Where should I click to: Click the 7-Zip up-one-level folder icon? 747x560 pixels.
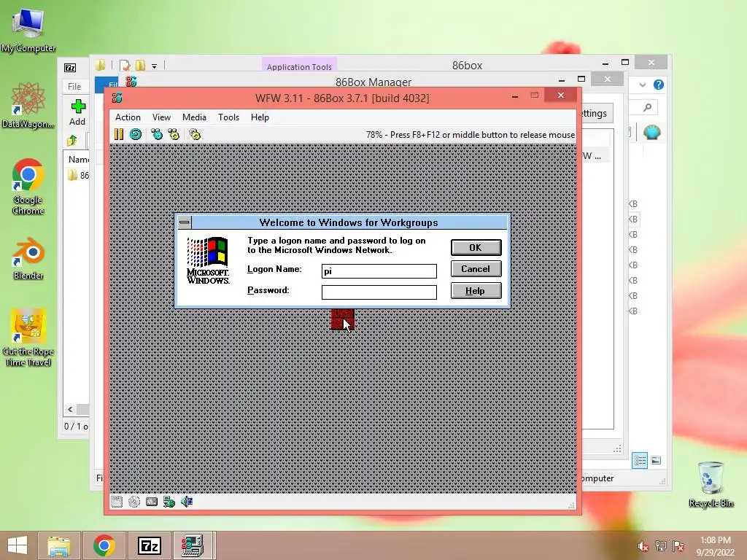coord(72,141)
